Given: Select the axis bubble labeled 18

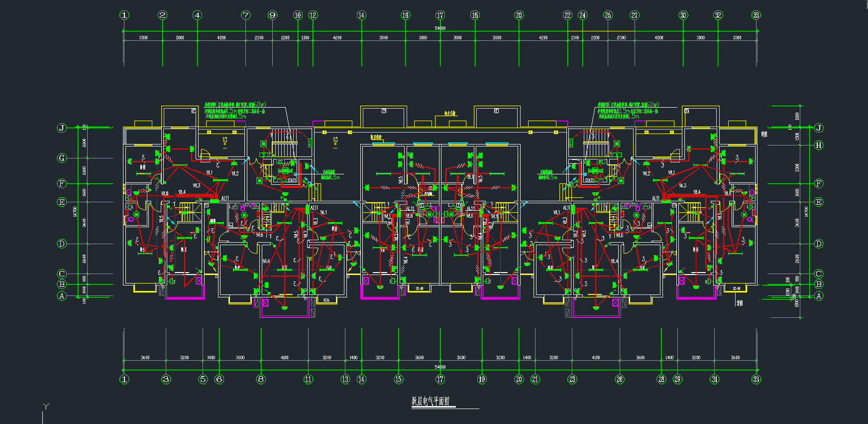Looking at the screenshot, I should (475, 15).
